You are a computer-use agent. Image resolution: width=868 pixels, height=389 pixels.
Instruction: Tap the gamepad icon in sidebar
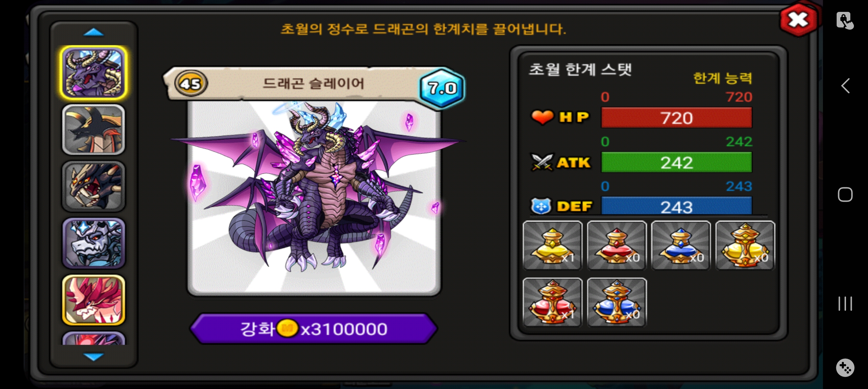pos(845,368)
